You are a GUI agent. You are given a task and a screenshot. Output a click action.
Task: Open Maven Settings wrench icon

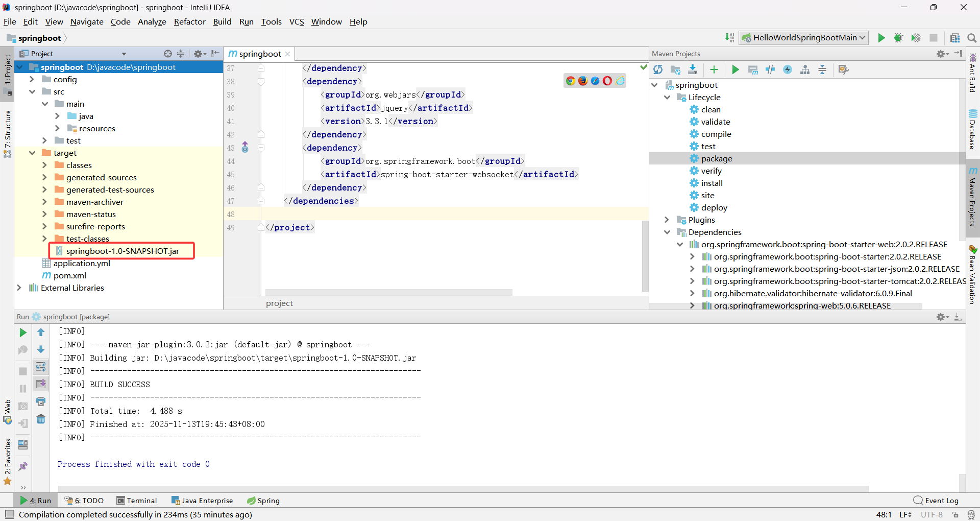[843, 69]
